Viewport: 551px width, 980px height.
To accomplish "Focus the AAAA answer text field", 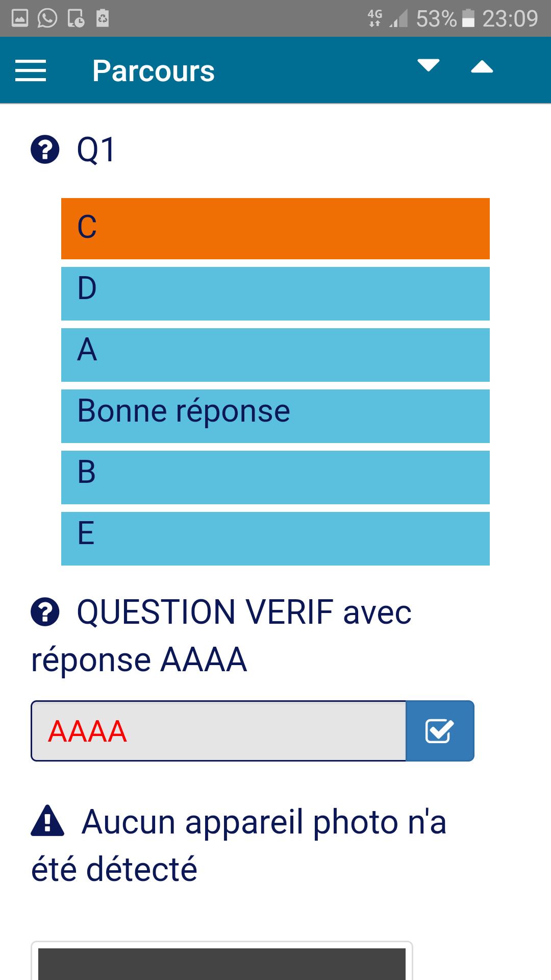I will [x=218, y=731].
